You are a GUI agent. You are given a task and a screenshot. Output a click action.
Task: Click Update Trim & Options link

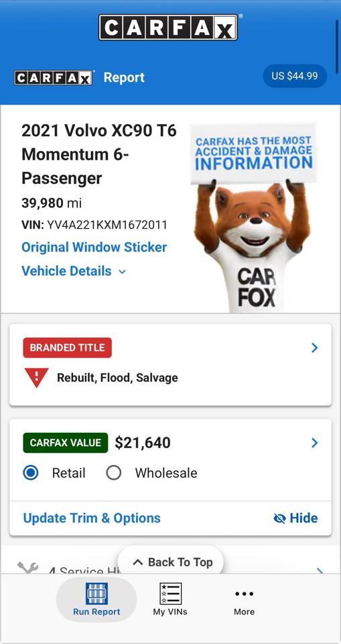point(92,518)
